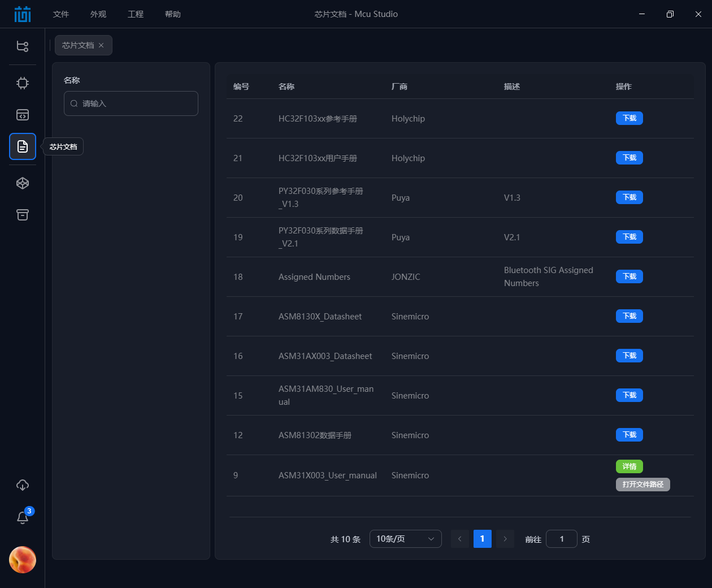Viewport: 712px width, 588px height.
Task: Click the user avatar picture
Action: coord(23,560)
